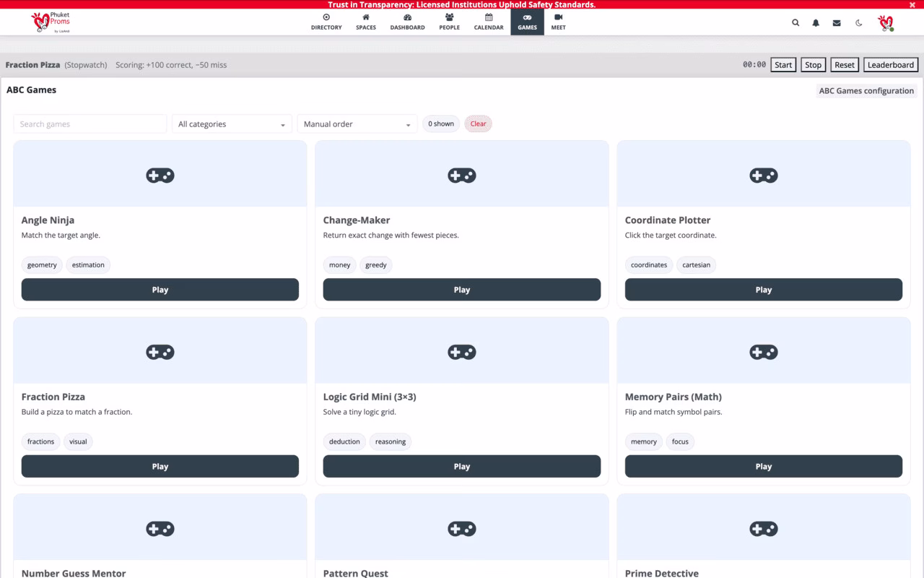Reset the stopwatch
The image size is (924, 578).
coord(845,65)
